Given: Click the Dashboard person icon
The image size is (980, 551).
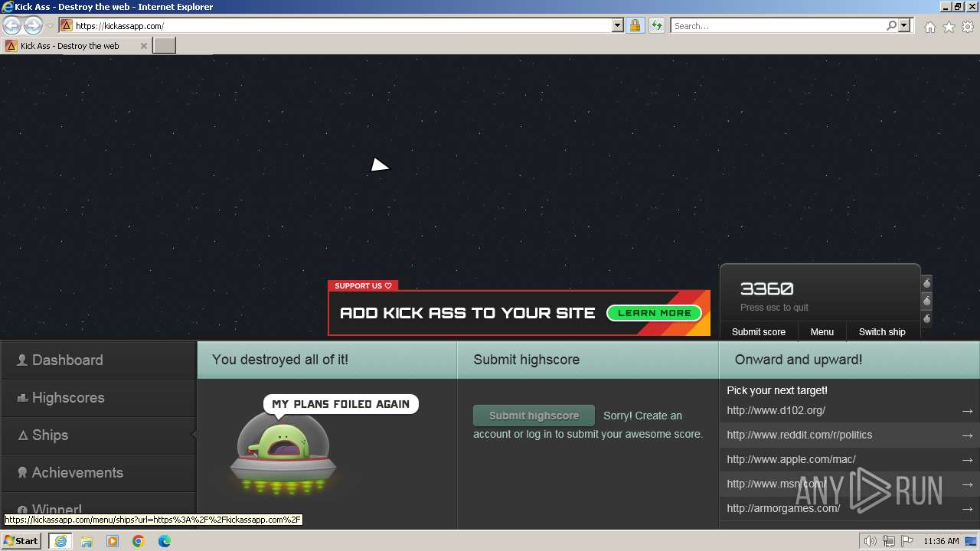Looking at the screenshot, I should [x=22, y=360].
